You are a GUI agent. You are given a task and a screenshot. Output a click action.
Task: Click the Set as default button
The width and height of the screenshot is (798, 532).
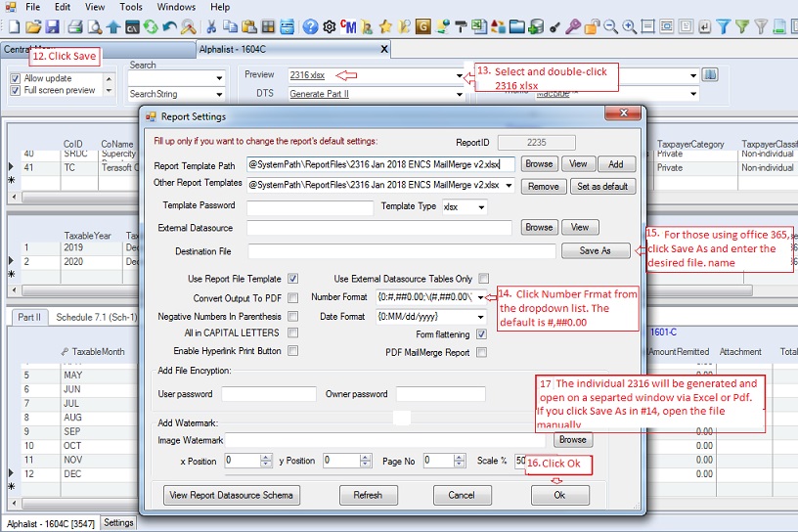pos(602,187)
